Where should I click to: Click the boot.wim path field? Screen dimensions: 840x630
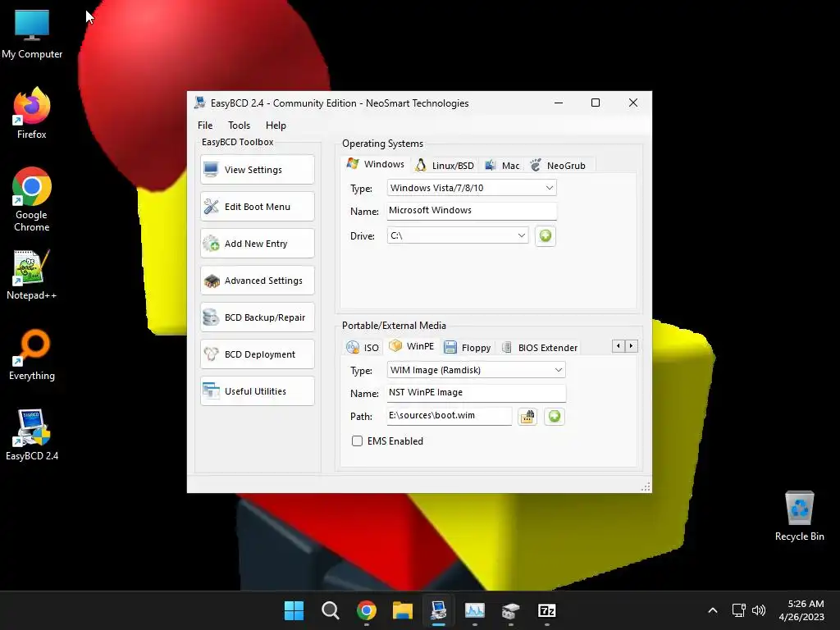(x=449, y=416)
